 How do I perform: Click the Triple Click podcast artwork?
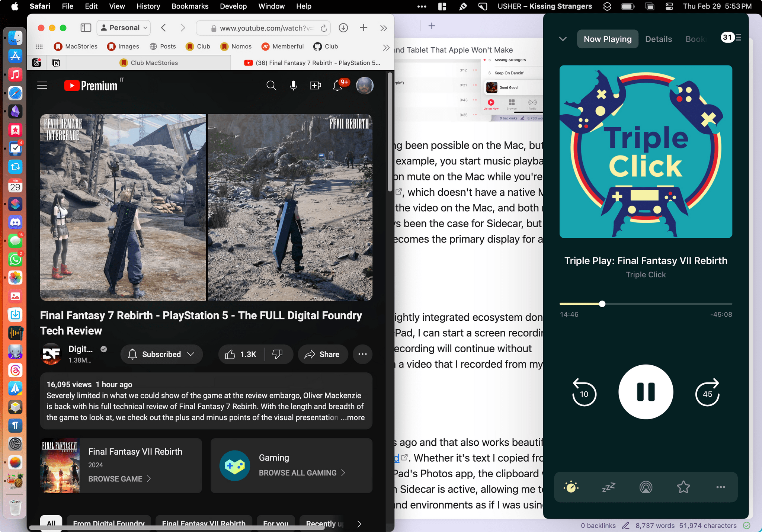click(x=646, y=152)
